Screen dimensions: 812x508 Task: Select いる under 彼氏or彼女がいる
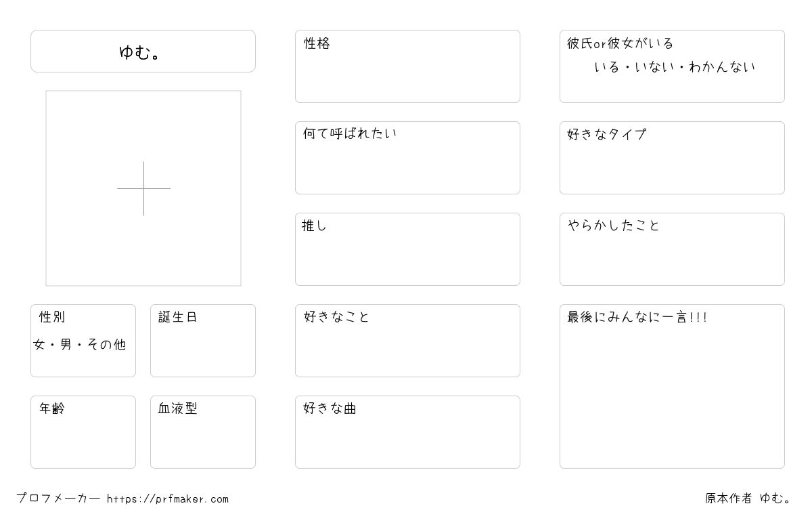(607, 67)
